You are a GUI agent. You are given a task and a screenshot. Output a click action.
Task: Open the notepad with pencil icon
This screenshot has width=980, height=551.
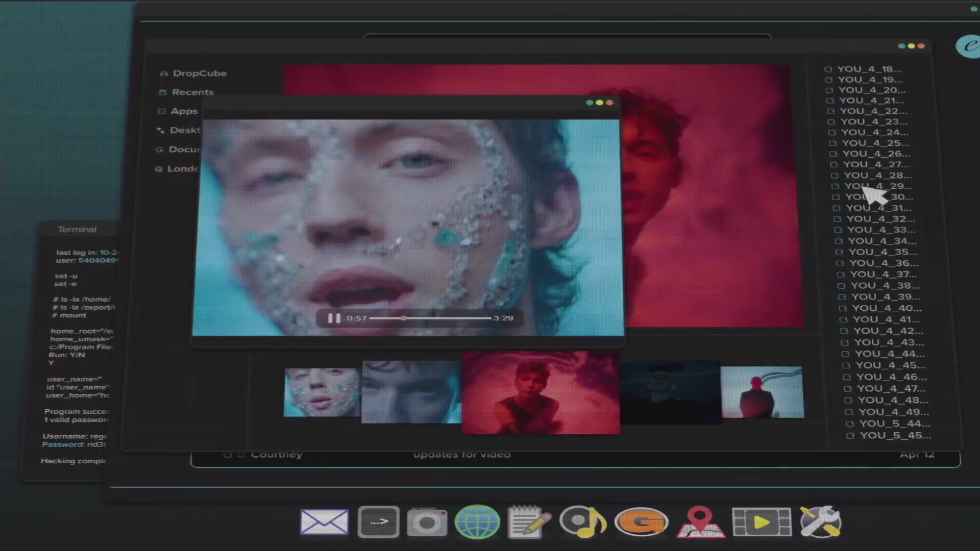pyautogui.click(x=529, y=522)
